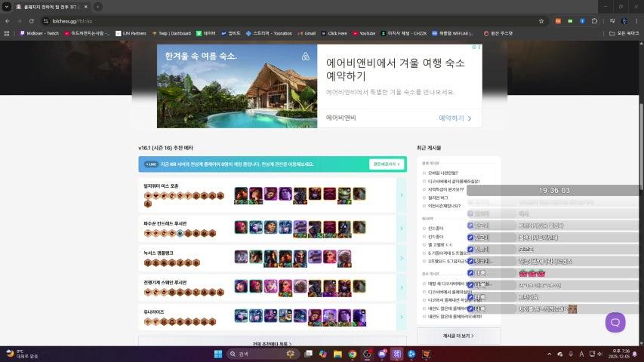The image size is (644, 362).
Task: Open the WEFLAB bookmark
Action: click(452, 33)
